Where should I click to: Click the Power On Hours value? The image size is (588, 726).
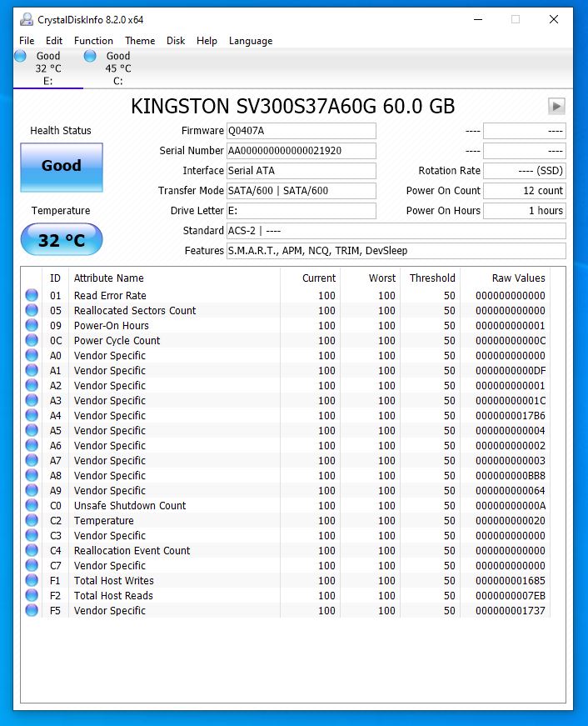pyautogui.click(x=525, y=211)
